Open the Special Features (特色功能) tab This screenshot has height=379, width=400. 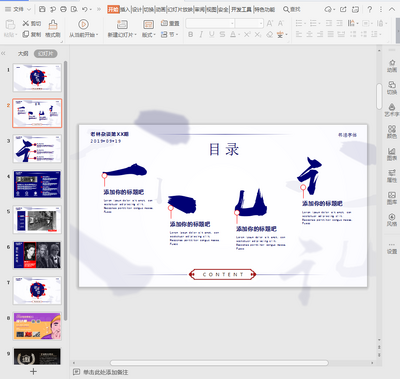(x=265, y=9)
